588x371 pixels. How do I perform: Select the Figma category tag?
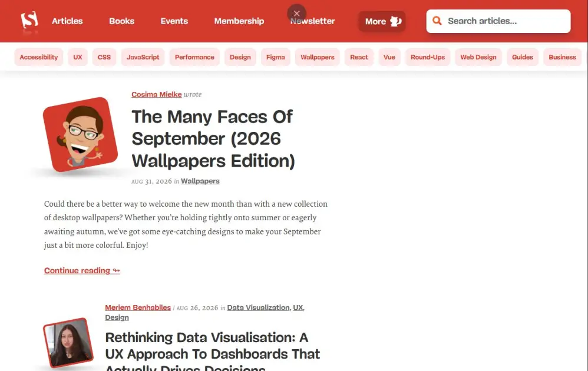[276, 57]
